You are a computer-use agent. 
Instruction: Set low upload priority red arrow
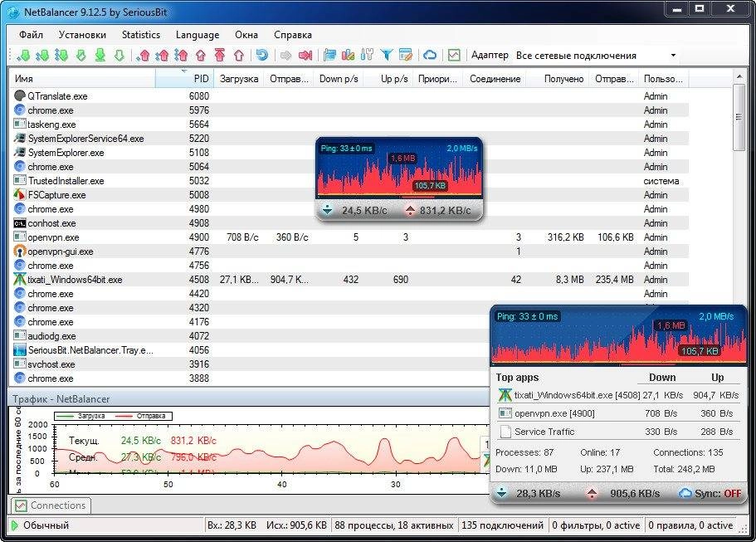pos(144,55)
